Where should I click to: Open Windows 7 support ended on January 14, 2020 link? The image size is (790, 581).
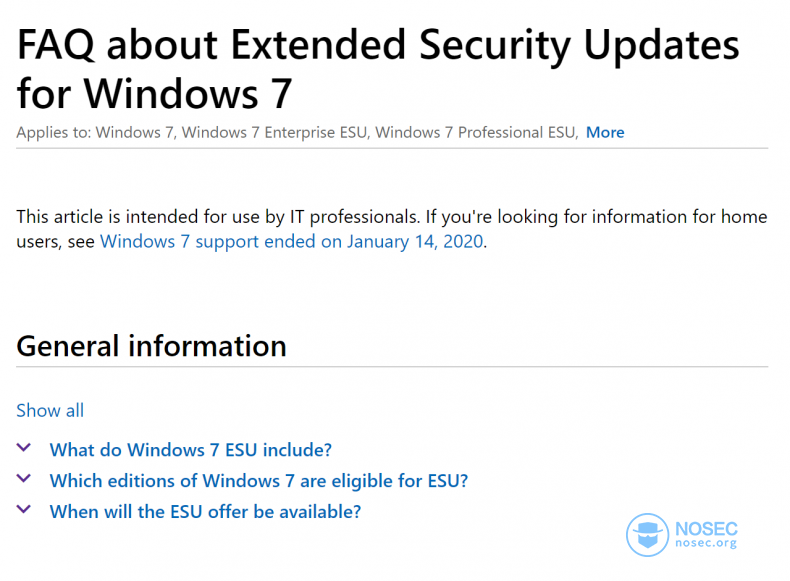coord(292,241)
